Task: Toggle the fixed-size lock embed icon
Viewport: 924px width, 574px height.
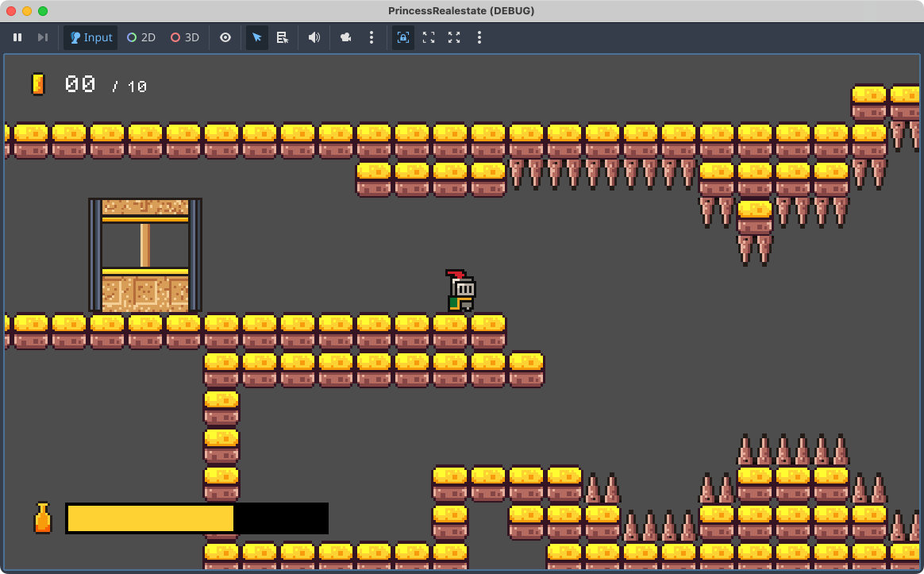Action: [x=403, y=37]
